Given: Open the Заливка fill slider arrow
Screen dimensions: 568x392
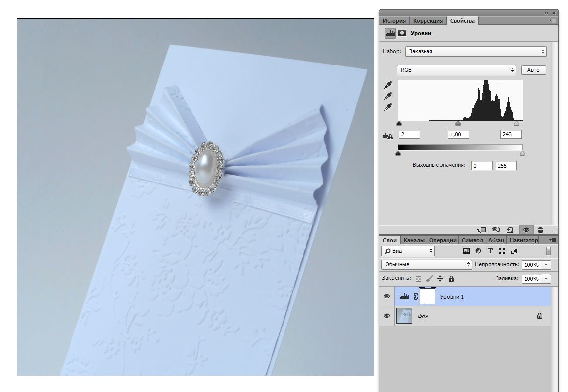Looking at the screenshot, I should click(x=546, y=279).
